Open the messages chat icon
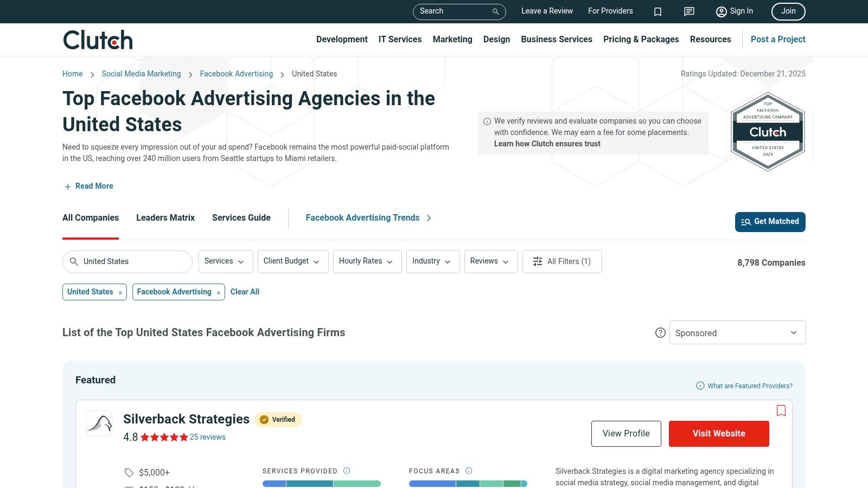The image size is (868, 488). pyautogui.click(x=688, y=11)
